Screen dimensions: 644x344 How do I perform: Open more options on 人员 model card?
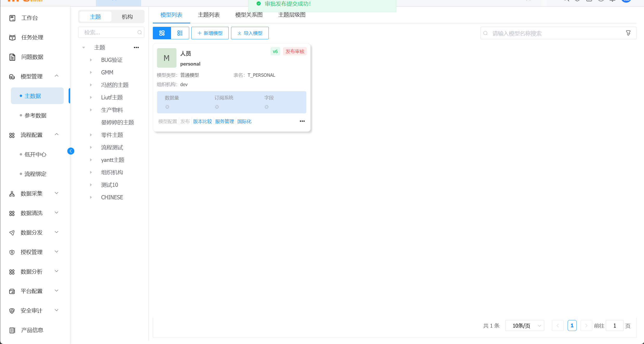tap(302, 121)
